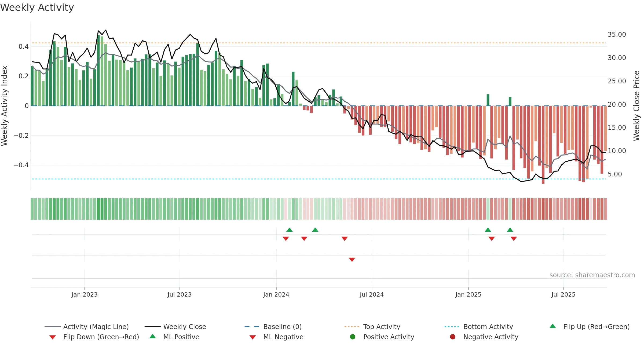The image size is (644, 362).
Task: Click the Baseline (0) legend entry
Action: point(273,327)
